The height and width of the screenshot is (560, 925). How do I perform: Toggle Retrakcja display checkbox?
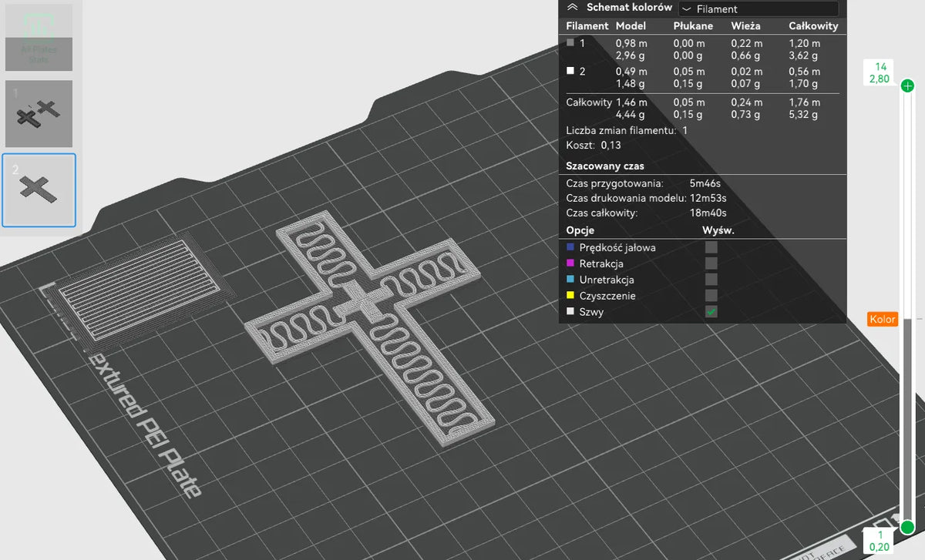(x=711, y=263)
